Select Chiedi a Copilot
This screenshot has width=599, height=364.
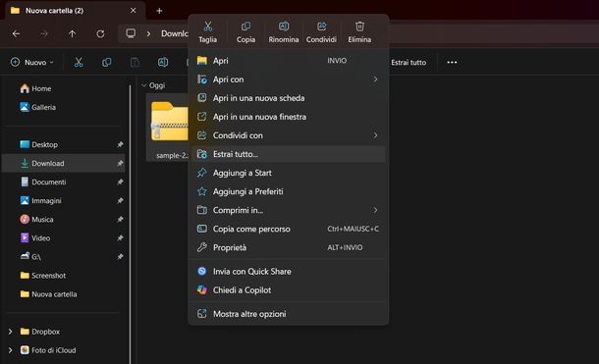click(x=289, y=290)
